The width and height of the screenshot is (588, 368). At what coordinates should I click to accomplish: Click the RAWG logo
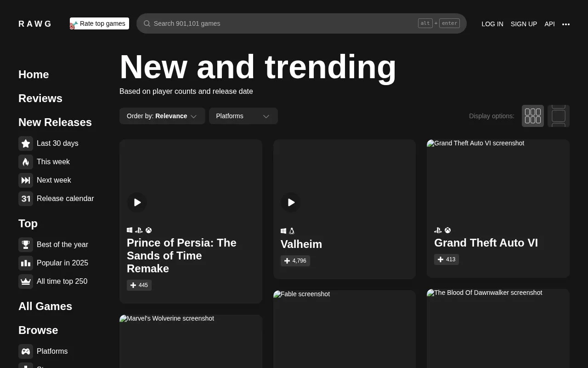point(35,24)
